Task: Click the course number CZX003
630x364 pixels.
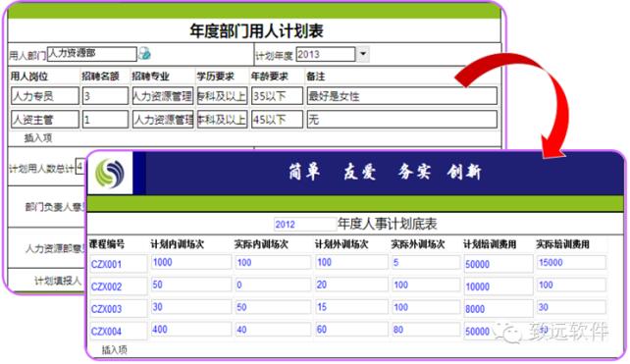Action: (118, 309)
